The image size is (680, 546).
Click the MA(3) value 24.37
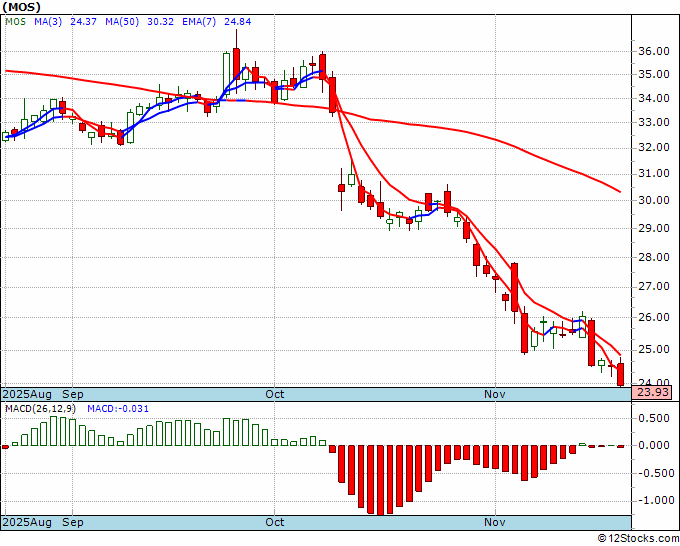pyautogui.click(x=83, y=22)
